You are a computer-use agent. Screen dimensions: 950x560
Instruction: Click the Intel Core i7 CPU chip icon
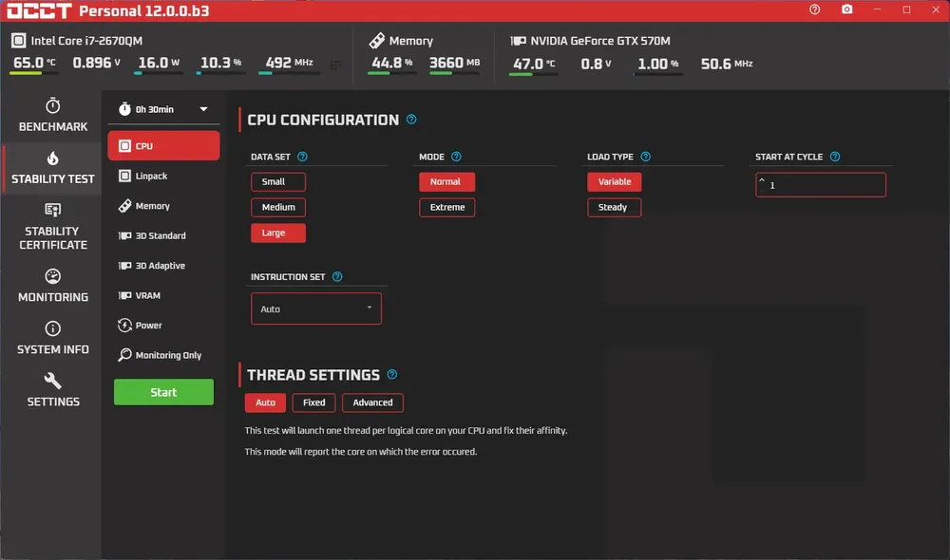coord(19,41)
